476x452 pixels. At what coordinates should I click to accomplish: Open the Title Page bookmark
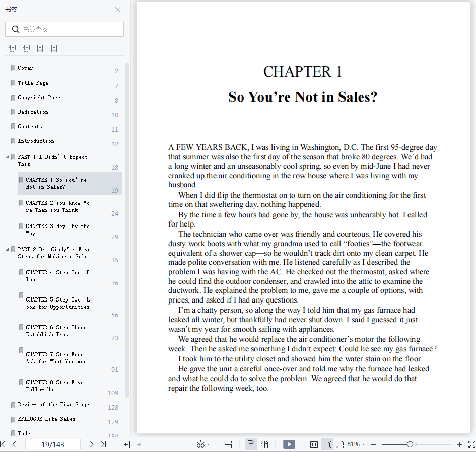point(33,83)
